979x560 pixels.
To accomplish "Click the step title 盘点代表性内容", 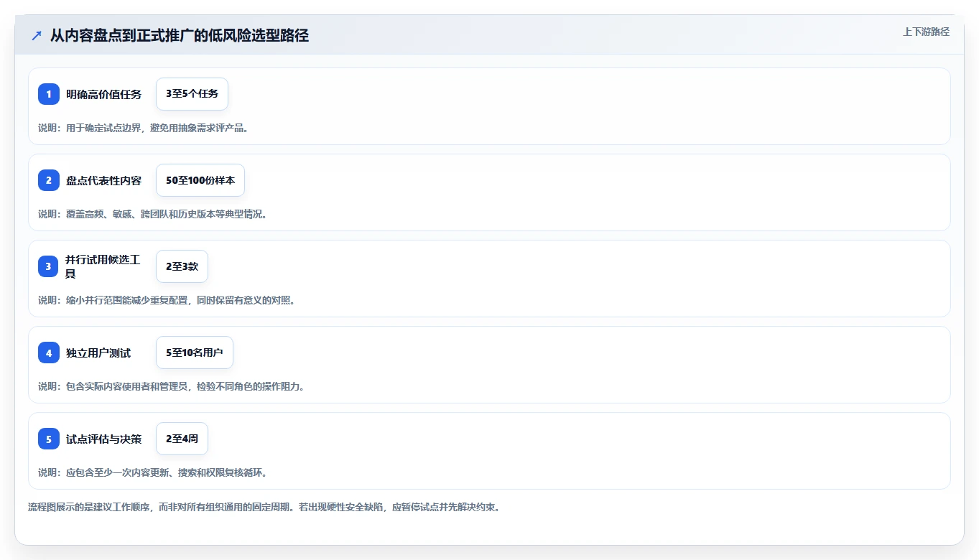I will [104, 180].
